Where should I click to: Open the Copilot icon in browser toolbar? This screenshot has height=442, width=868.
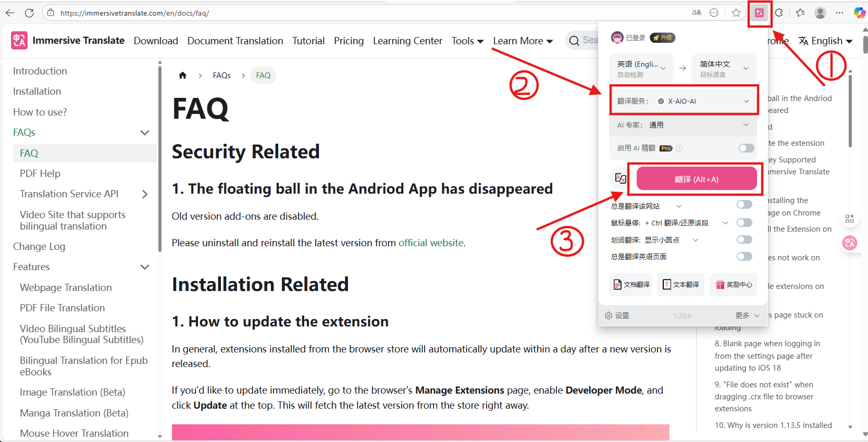859,13
